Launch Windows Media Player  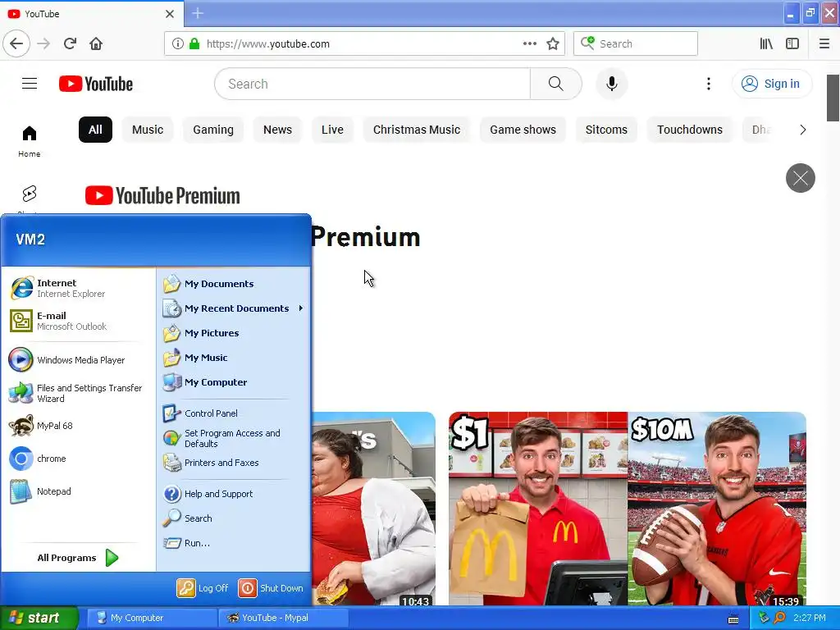click(78, 360)
